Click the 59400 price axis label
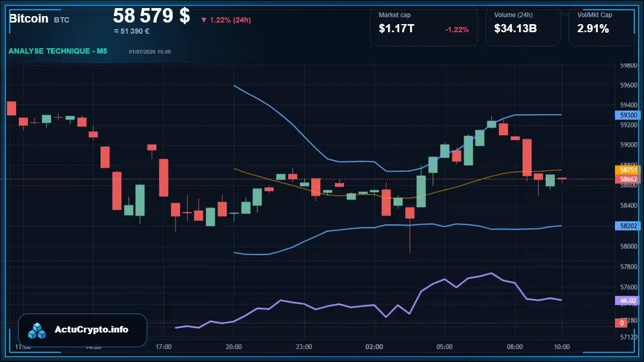This screenshot has width=644, height=362. (x=629, y=105)
